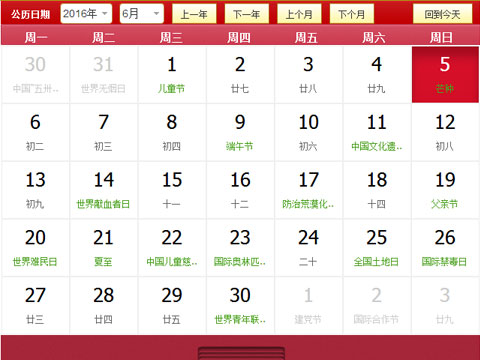Select June 8 初四 cell

(172, 132)
